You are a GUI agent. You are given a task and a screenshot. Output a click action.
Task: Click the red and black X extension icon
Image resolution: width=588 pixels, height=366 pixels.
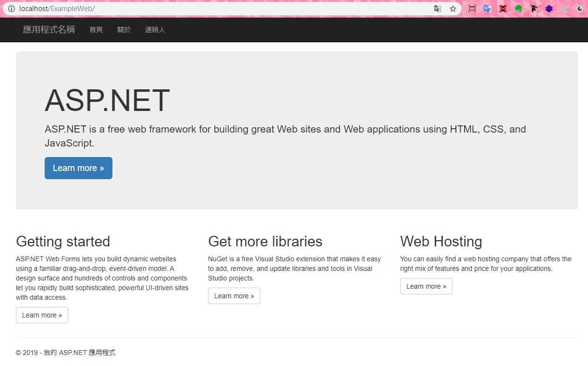tap(502, 9)
